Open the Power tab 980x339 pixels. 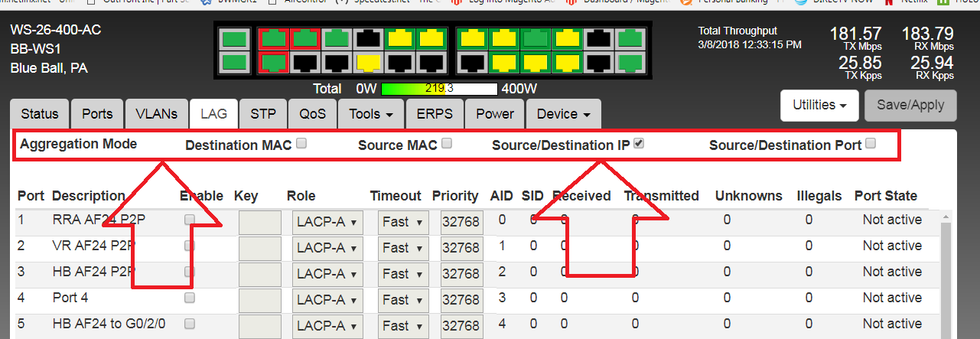[495, 114]
